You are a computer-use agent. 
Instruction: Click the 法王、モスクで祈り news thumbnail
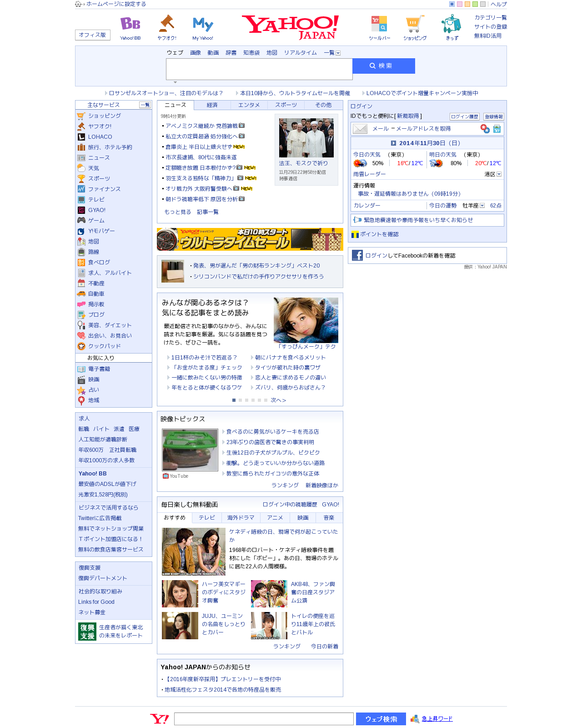[306, 138]
